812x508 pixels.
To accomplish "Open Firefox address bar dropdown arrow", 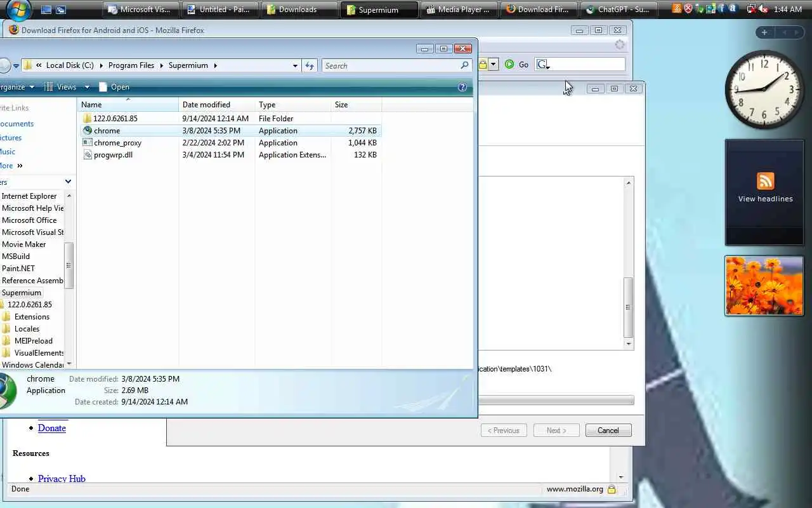I will [494, 64].
